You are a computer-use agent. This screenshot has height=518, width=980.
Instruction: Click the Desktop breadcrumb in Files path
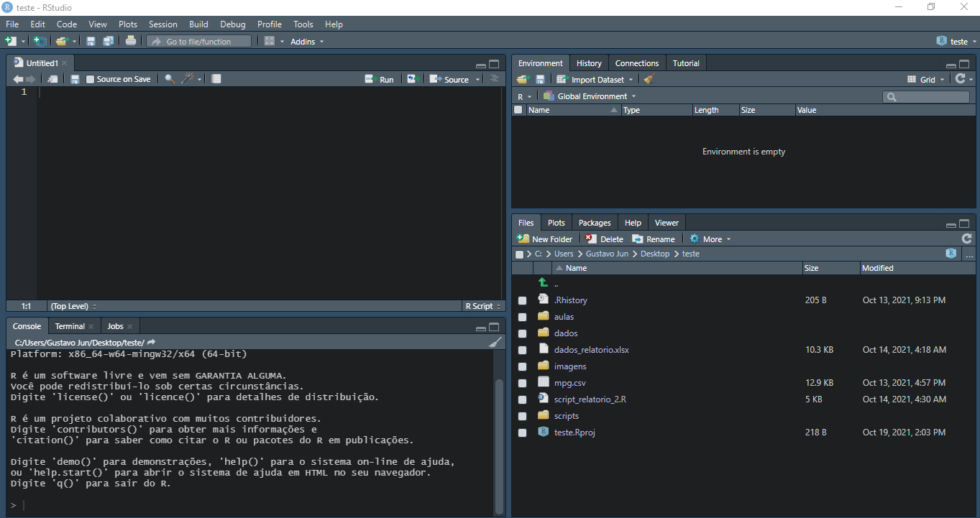tap(655, 254)
